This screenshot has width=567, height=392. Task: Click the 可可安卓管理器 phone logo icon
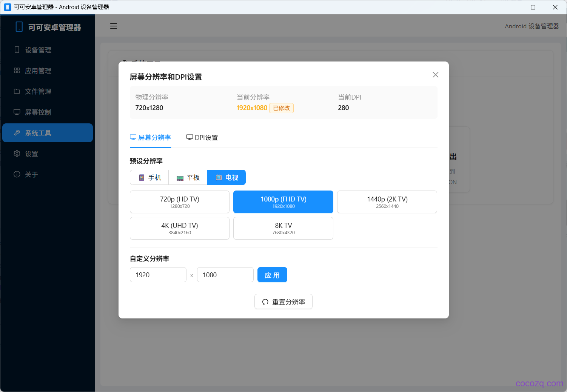tap(19, 27)
